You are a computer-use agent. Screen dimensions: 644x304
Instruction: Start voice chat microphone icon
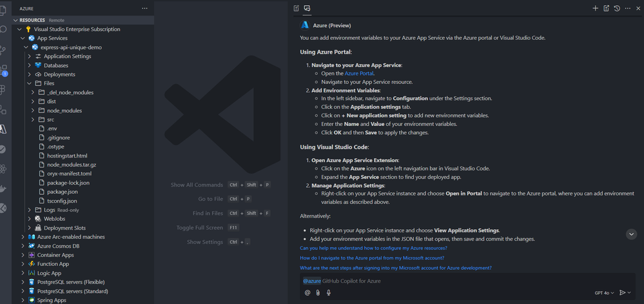(329, 292)
